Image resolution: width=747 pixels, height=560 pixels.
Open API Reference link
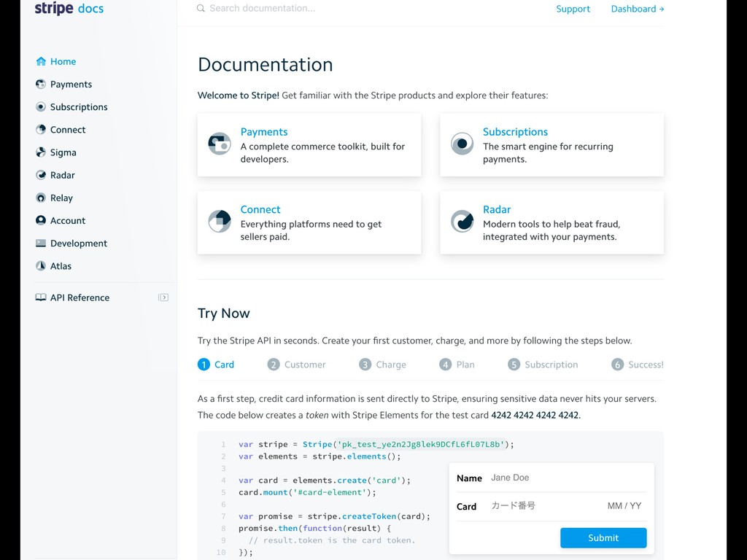pos(80,297)
